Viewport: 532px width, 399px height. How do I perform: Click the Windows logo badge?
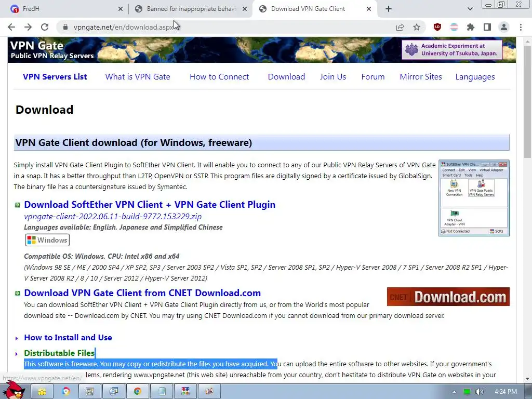47,240
